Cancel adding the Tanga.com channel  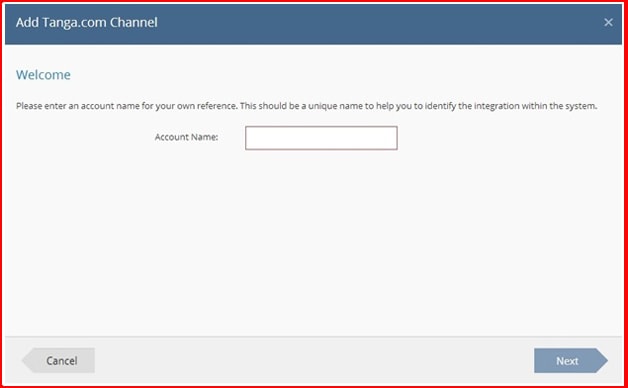(x=58, y=360)
